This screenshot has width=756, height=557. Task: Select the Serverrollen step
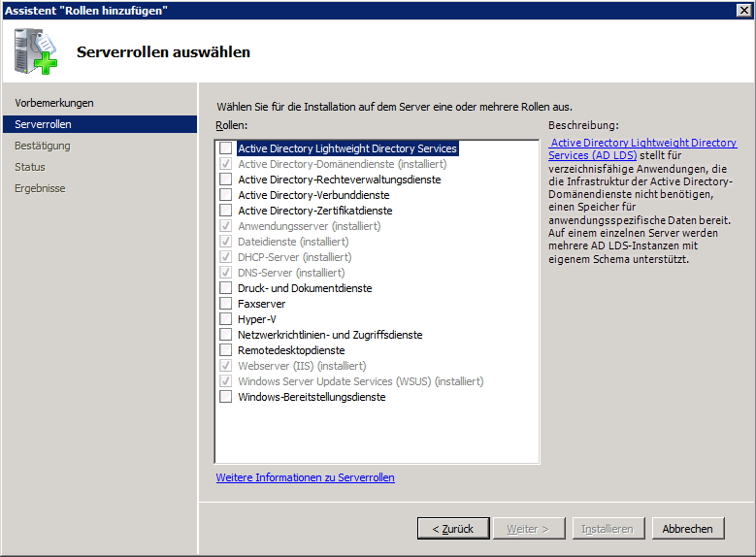point(100,124)
